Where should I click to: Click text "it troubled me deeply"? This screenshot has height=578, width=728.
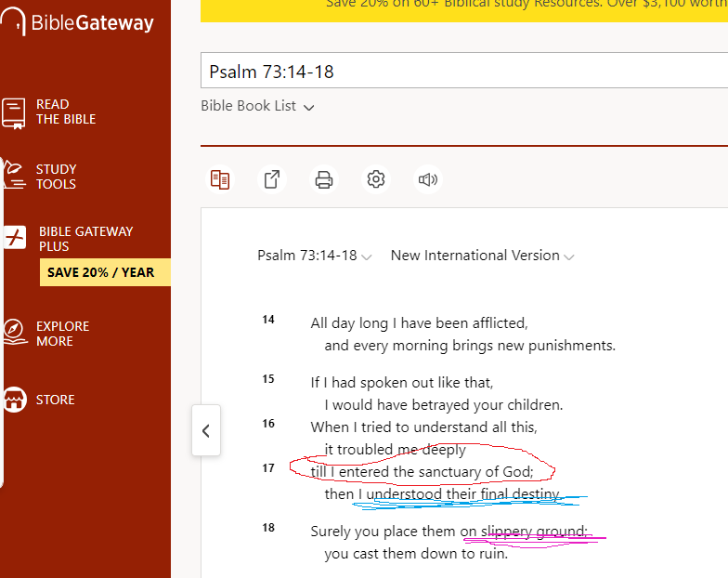pyautogui.click(x=396, y=450)
